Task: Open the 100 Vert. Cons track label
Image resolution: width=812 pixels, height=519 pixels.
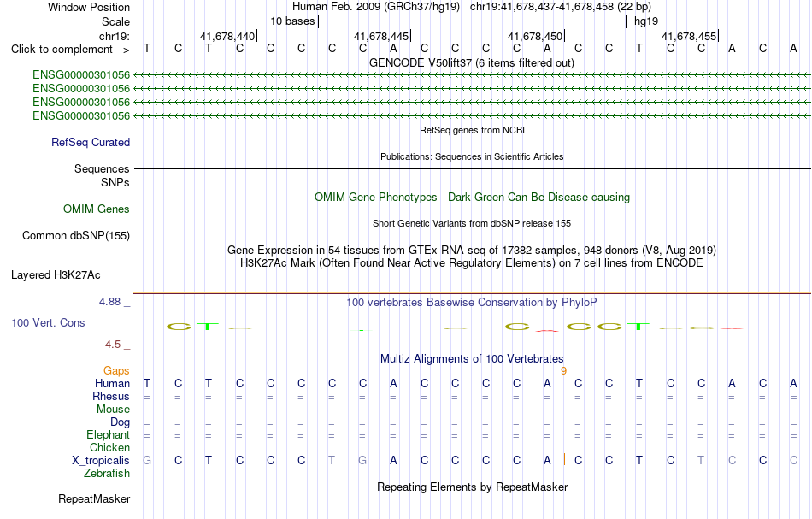Action: pyautogui.click(x=48, y=322)
